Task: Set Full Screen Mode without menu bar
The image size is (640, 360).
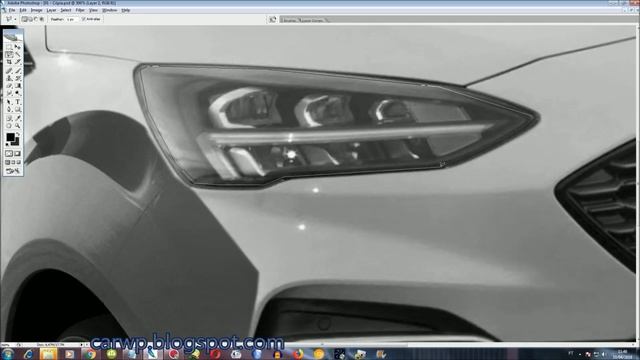Action: tap(19, 162)
